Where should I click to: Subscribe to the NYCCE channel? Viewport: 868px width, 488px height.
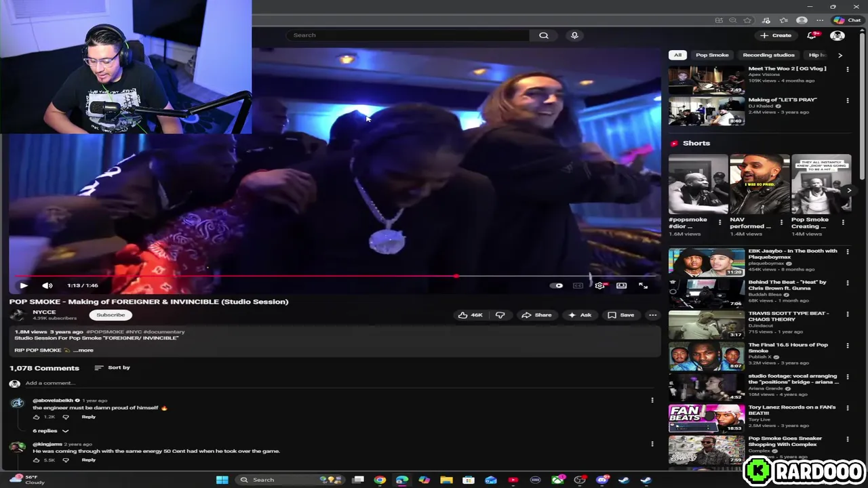[111, 314]
